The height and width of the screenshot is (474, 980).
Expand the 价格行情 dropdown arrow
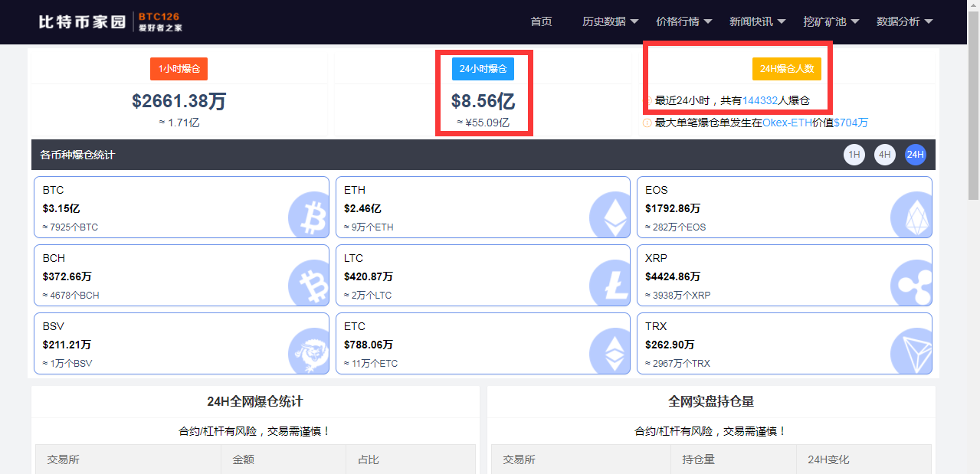pos(707,22)
